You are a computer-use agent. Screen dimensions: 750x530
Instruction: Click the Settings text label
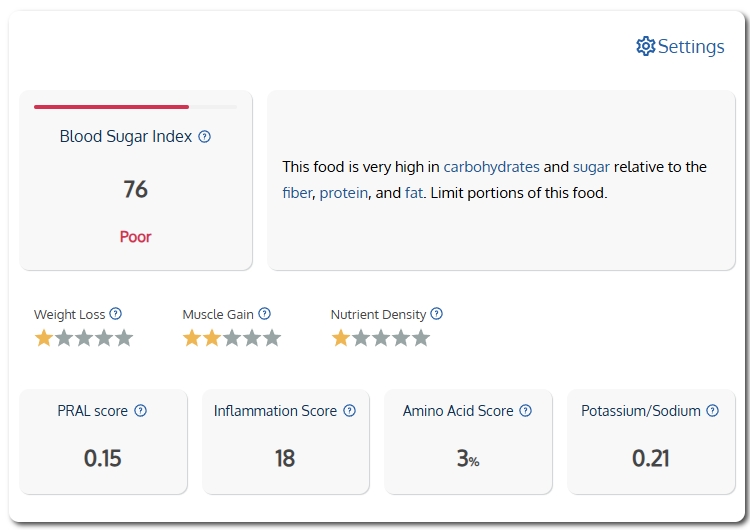coord(691,46)
